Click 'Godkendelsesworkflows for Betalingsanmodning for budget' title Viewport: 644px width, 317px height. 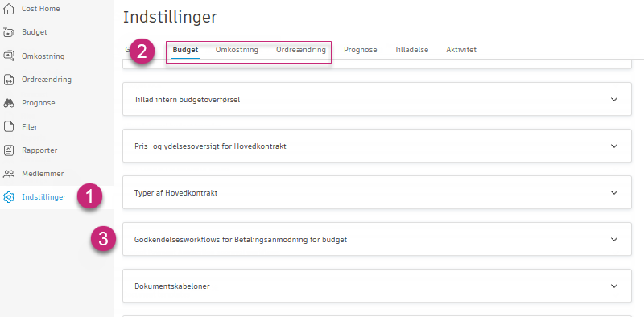click(x=241, y=240)
